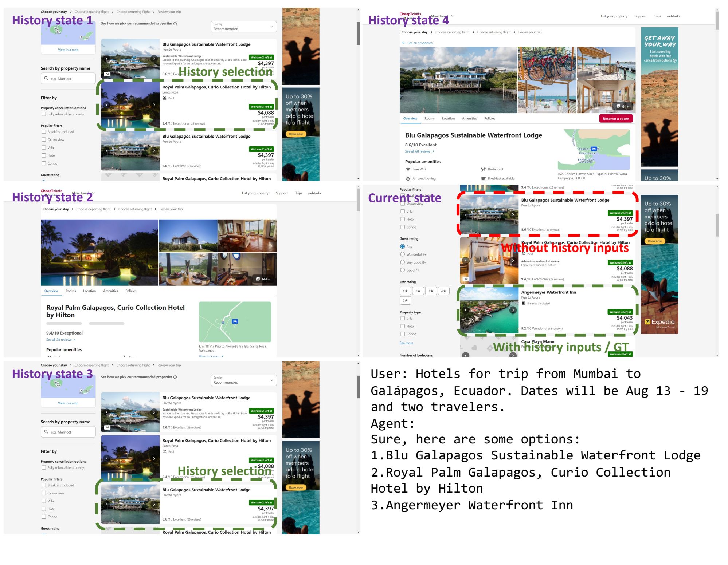Open Sort by dropdown in History state 1

[243, 27]
